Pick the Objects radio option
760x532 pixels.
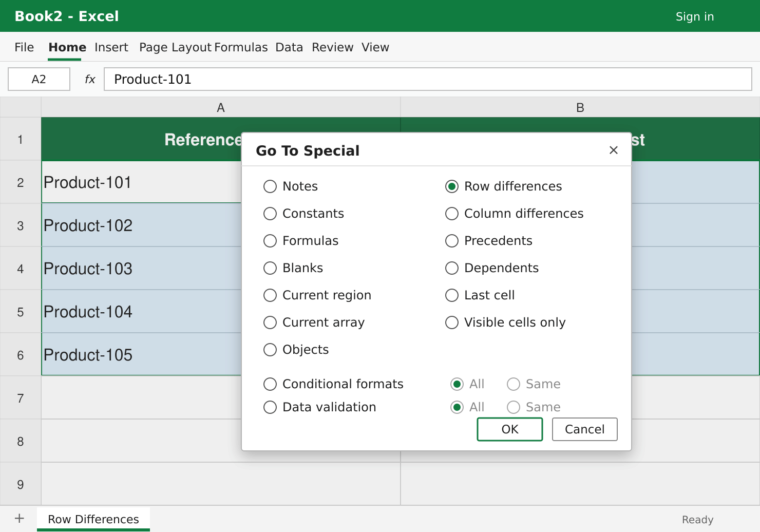coord(296,350)
